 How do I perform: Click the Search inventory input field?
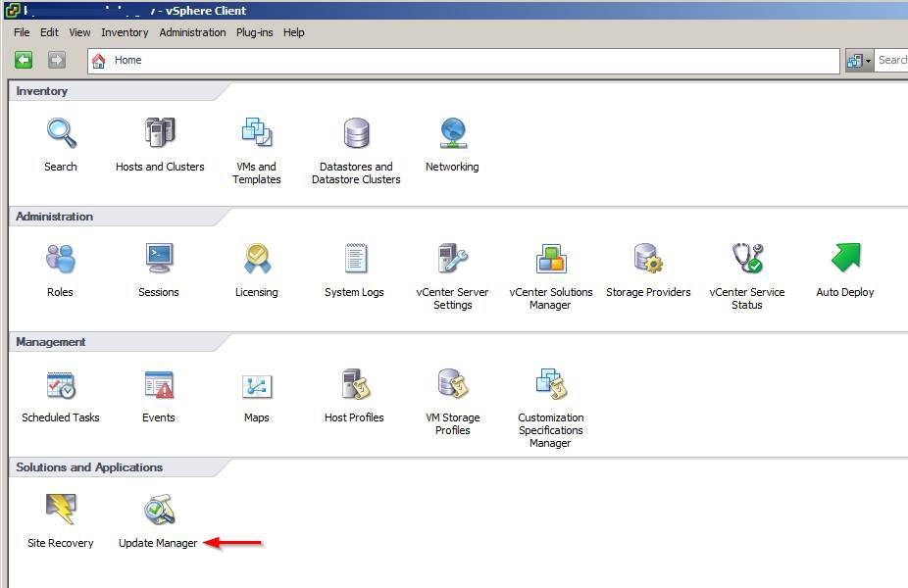click(891, 60)
